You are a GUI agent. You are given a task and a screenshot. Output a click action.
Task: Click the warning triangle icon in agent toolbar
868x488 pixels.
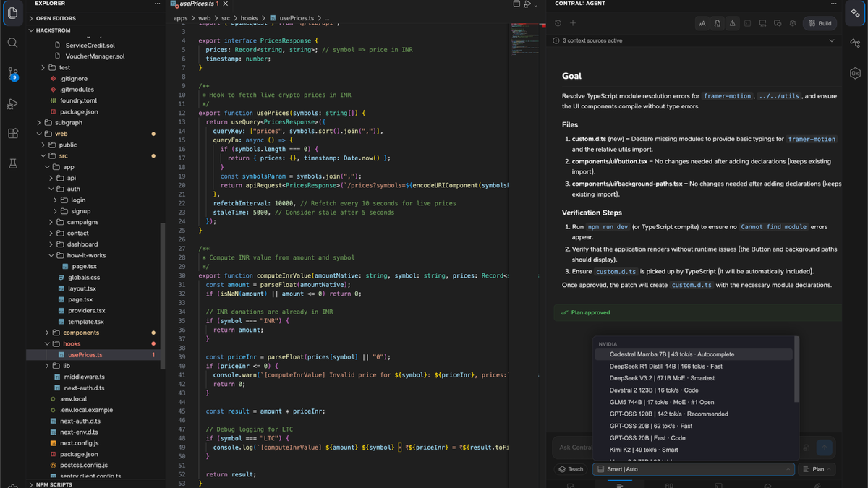point(732,23)
